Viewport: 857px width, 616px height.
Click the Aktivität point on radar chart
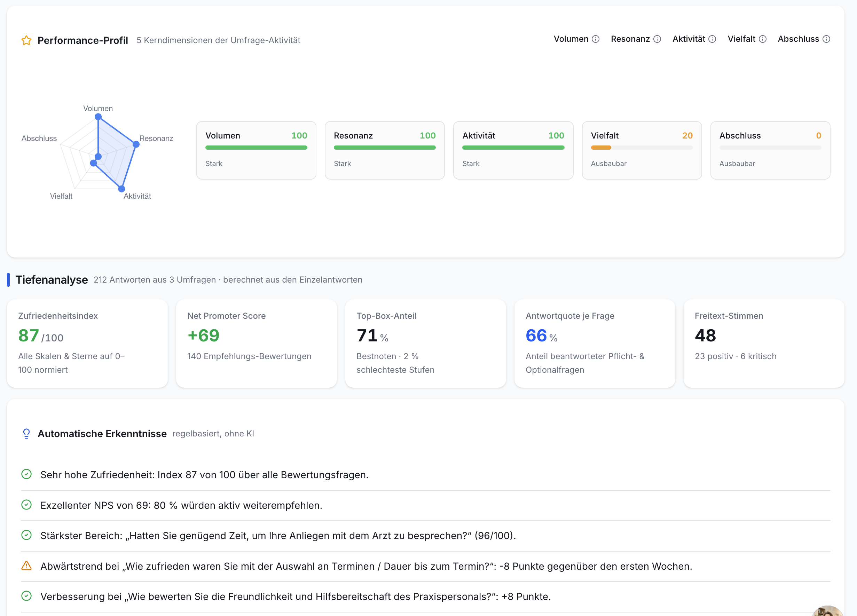pyautogui.click(x=122, y=189)
